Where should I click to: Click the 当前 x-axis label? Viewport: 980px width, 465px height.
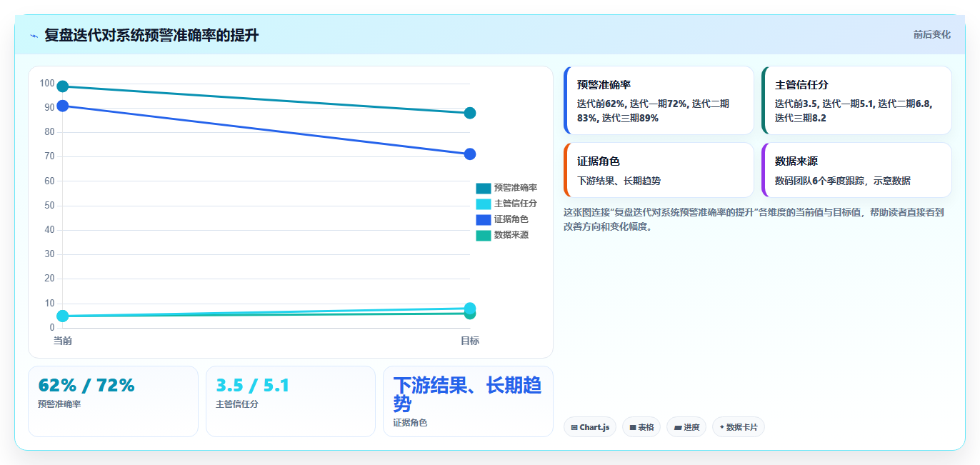click(63, 341)
